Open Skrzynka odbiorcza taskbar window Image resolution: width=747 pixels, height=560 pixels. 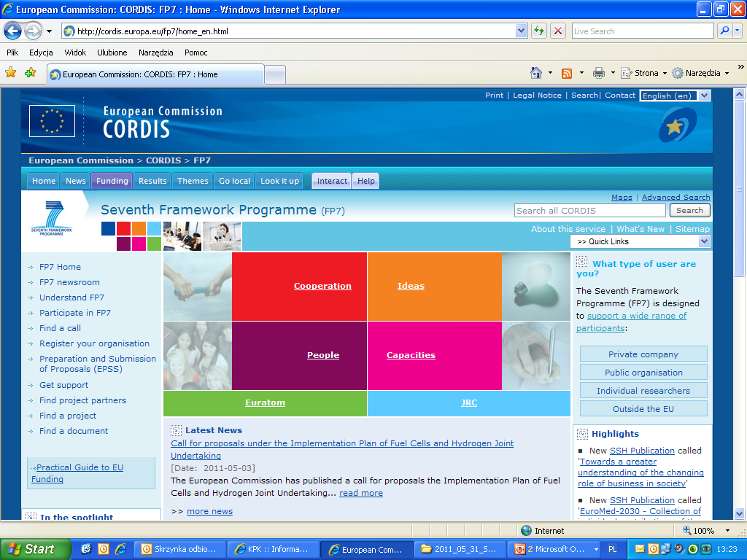pos(181,549)
